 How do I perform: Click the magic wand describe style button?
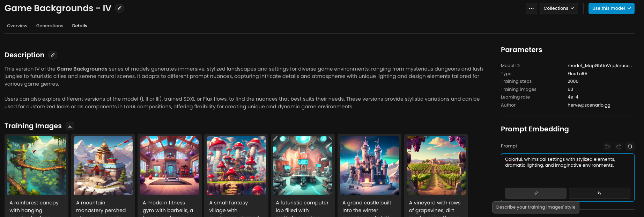point(535,193)
